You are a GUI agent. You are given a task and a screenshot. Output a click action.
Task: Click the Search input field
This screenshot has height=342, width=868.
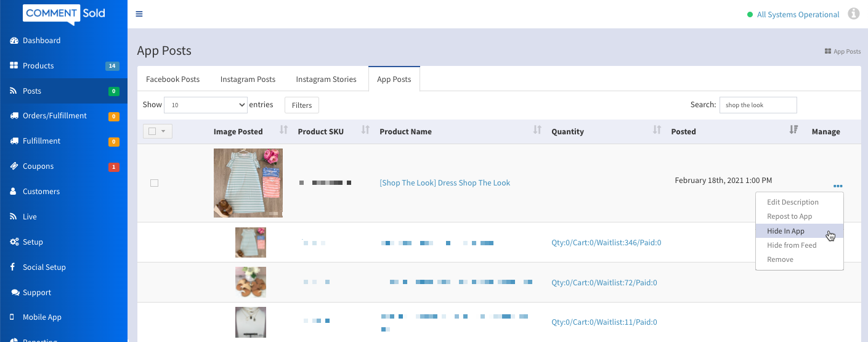click(x=758, y=105)
